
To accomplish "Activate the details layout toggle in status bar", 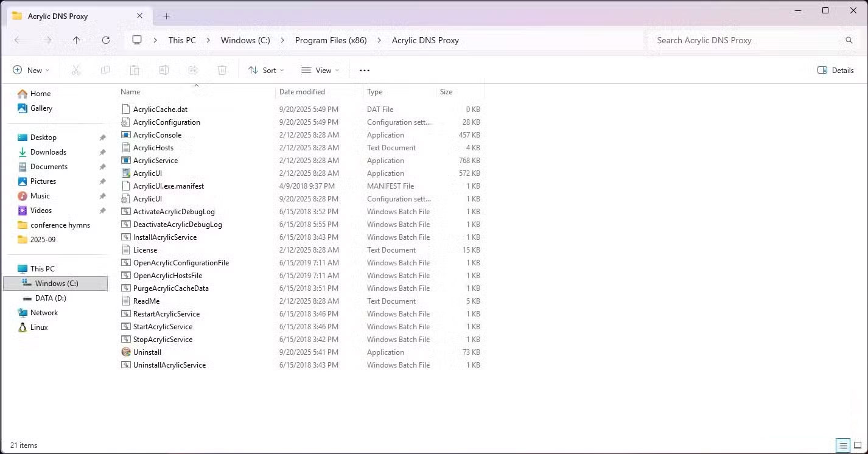I will (843, 445).
